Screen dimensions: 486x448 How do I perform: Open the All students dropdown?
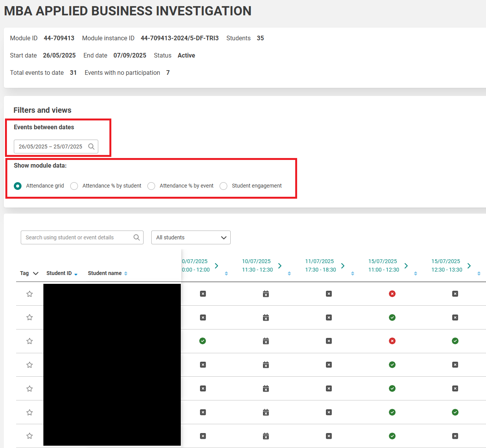point(191,237)
